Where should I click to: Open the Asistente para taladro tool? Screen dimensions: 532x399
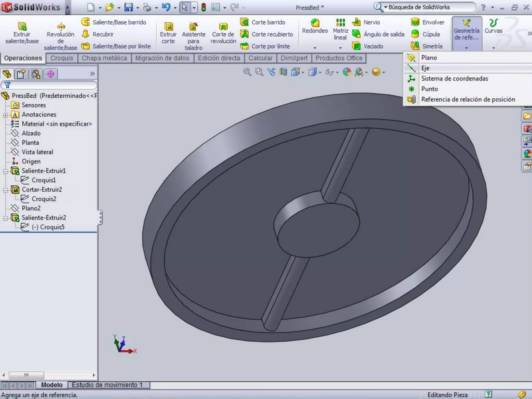[193, 27]
